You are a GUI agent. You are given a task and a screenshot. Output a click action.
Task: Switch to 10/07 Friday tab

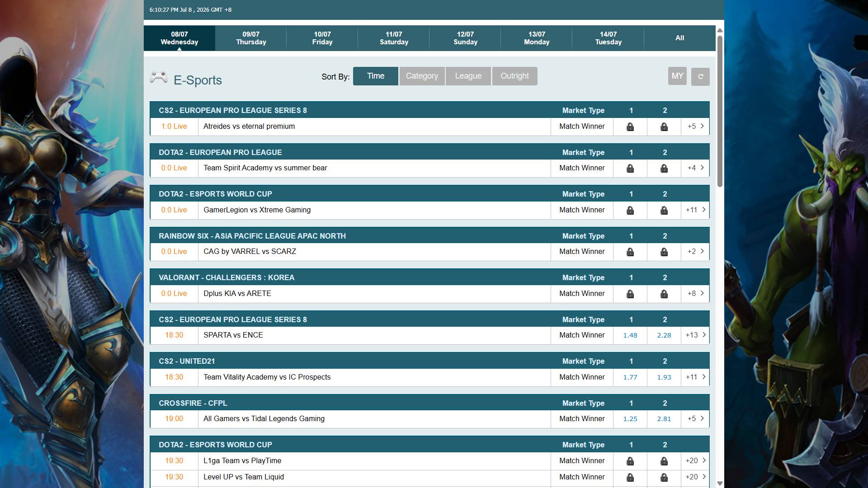point(322,38)
